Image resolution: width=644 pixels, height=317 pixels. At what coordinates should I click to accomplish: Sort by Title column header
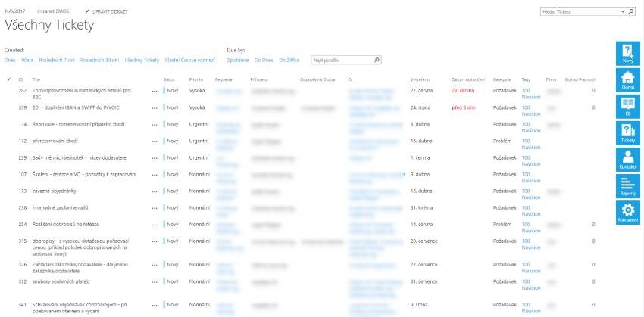click(36, 79)
